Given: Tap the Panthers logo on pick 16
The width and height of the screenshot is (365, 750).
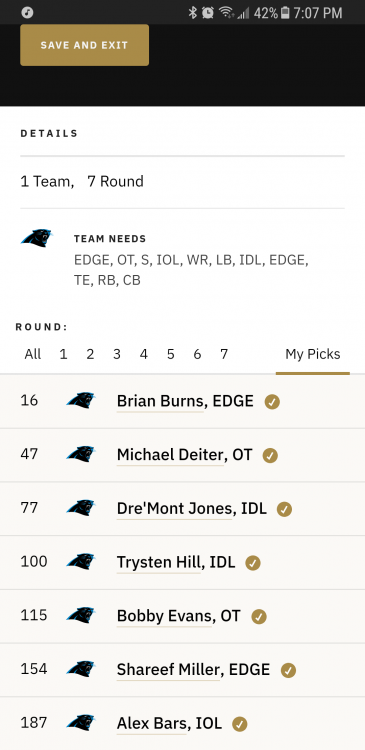Looking at the screenshot, I should (81, 400).
